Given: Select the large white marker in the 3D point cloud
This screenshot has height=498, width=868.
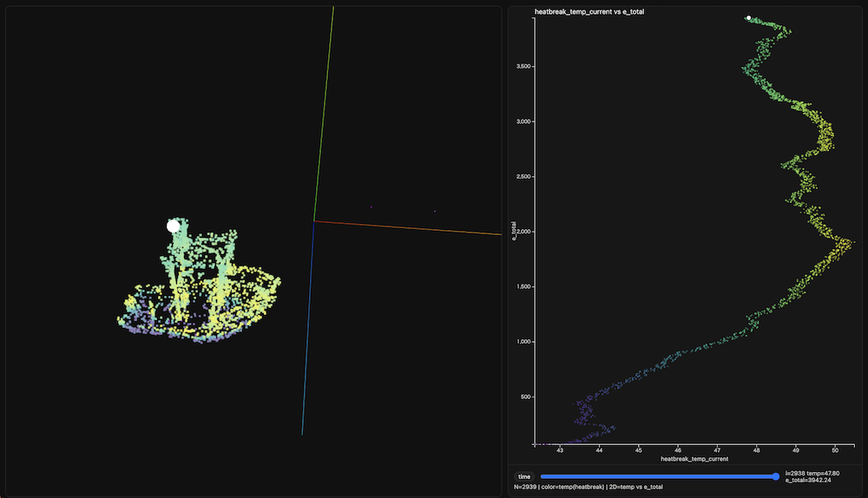Looking at the screenshot, I should [x=173, y=226].
